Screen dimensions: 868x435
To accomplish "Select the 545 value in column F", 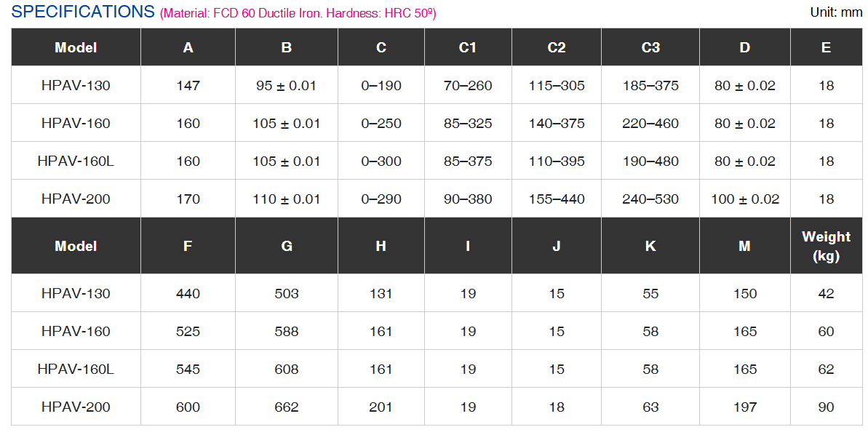I will click(188, 369).
